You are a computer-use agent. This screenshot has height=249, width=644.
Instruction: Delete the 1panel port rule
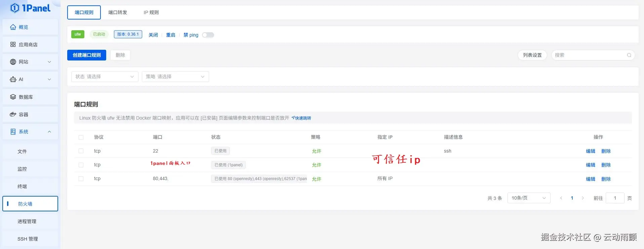[x=606, y=165]
